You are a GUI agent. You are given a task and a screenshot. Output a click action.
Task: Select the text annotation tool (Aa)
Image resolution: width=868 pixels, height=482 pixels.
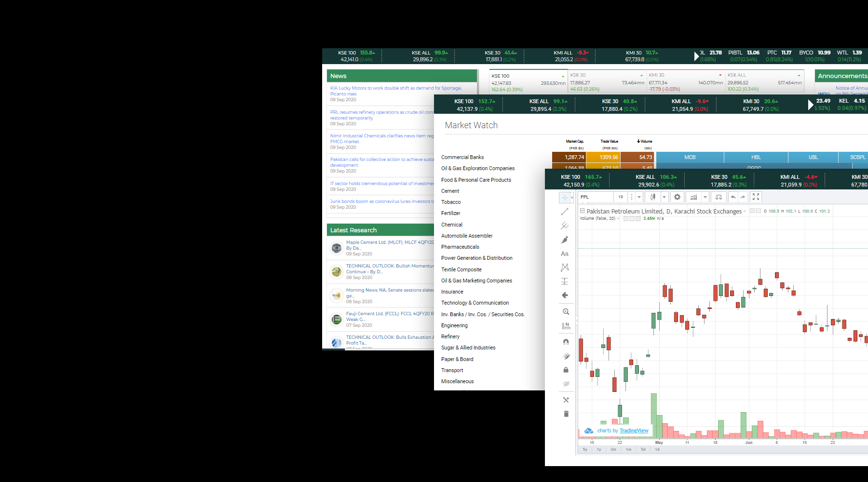click(565, 254)
